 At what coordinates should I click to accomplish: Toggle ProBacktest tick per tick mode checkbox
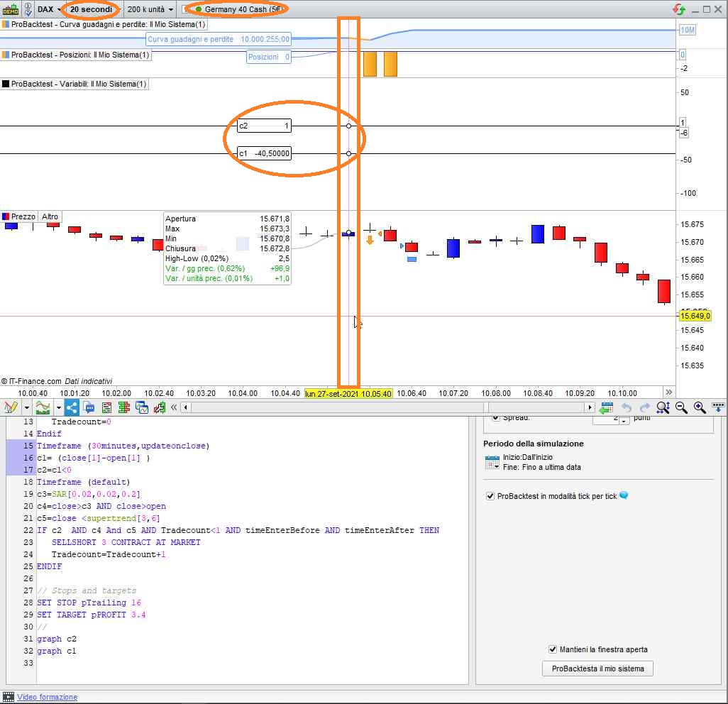click(490, 496)
